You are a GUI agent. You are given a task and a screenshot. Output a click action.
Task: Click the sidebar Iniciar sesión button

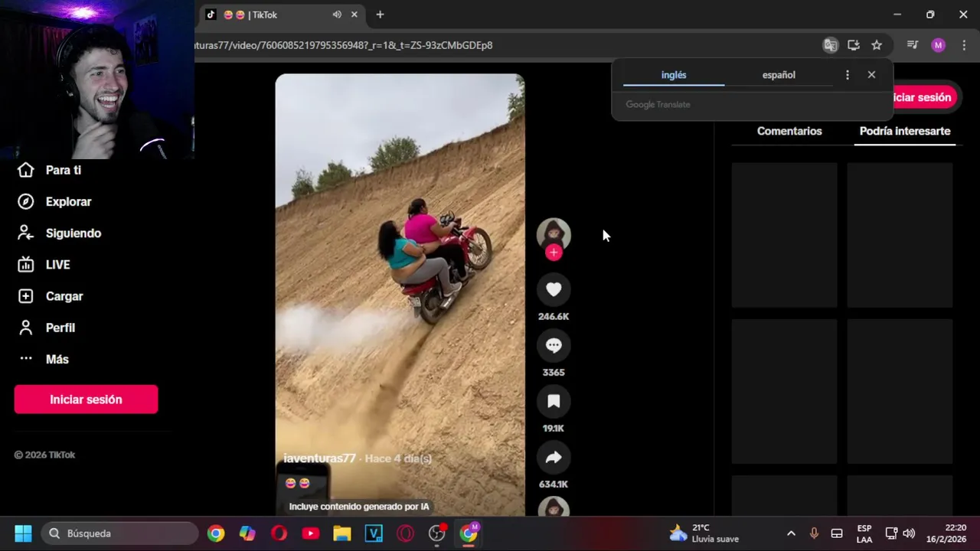coord(86,399)
